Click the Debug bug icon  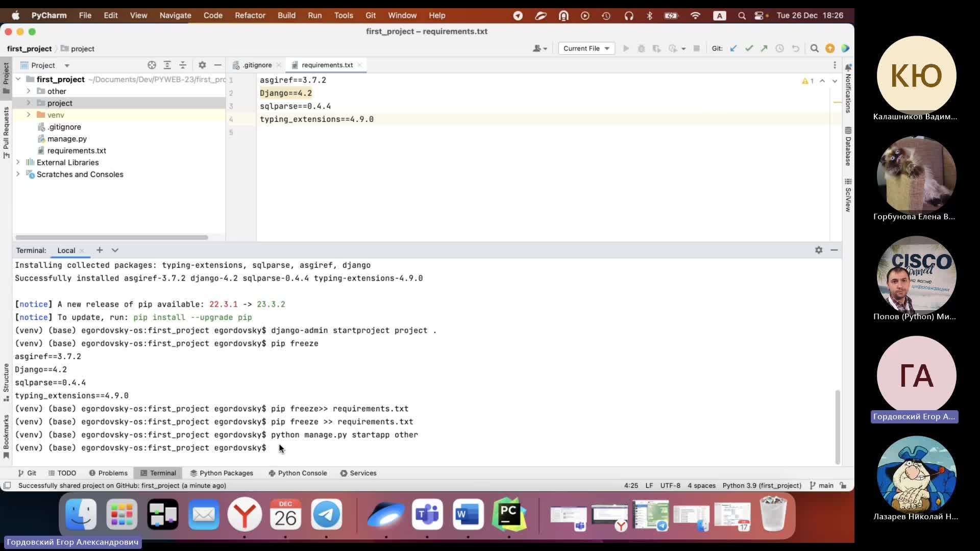pos(642,48)
